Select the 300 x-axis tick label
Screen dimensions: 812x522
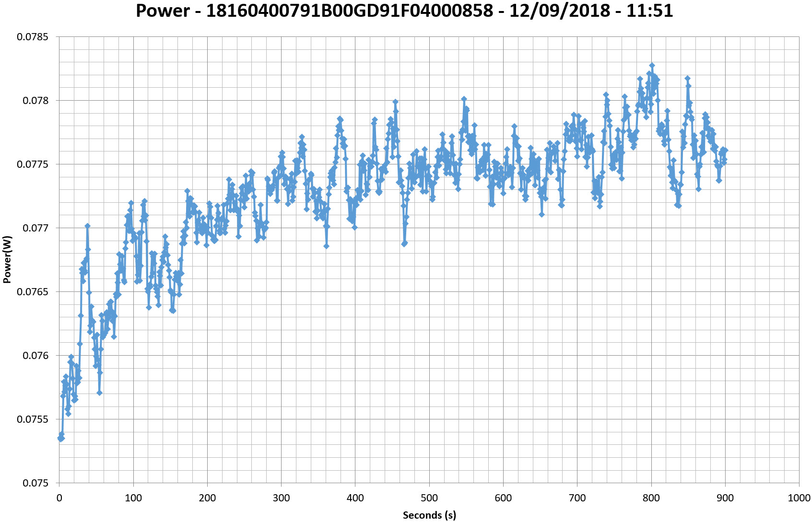(281, 498)
